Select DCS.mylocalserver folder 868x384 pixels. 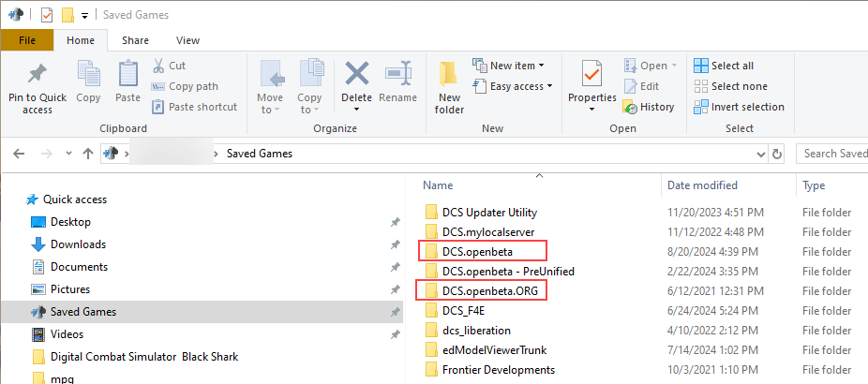pyautogui.click(x=480, y=232)
